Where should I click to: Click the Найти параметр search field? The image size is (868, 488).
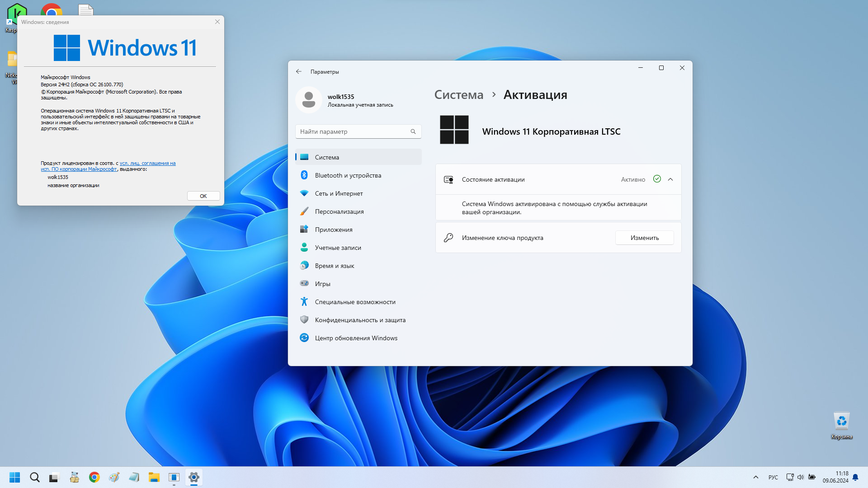[x=358, y=131]
